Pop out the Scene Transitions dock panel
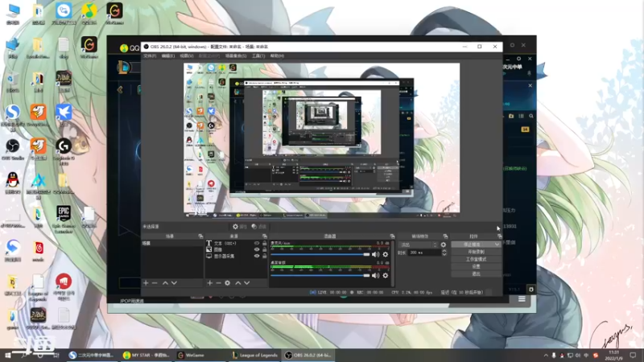Viewport: 644px width, 362px height. point(445,237)
